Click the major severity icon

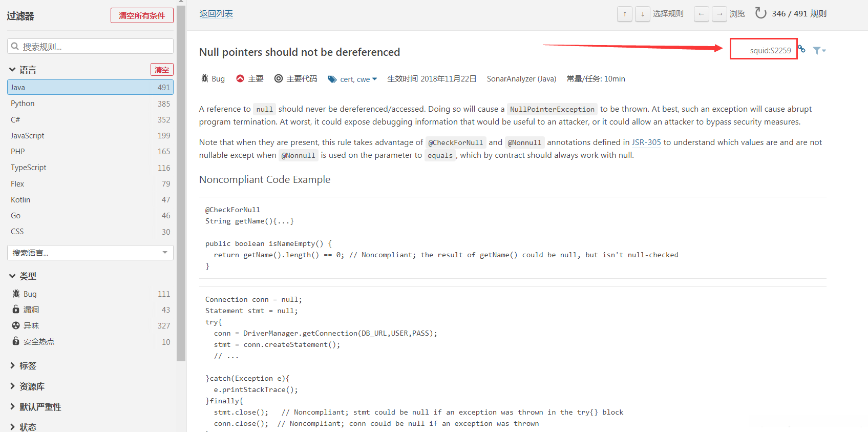pos(240,78)
